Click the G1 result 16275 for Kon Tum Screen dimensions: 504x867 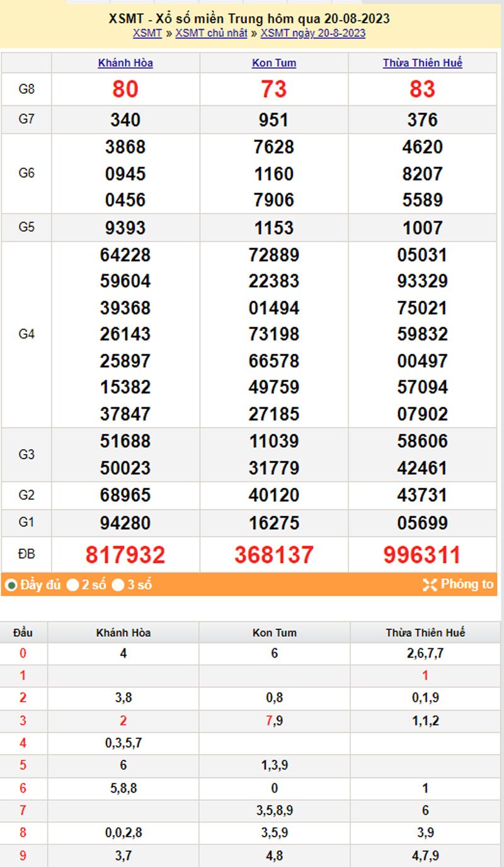tap(273, 523)
